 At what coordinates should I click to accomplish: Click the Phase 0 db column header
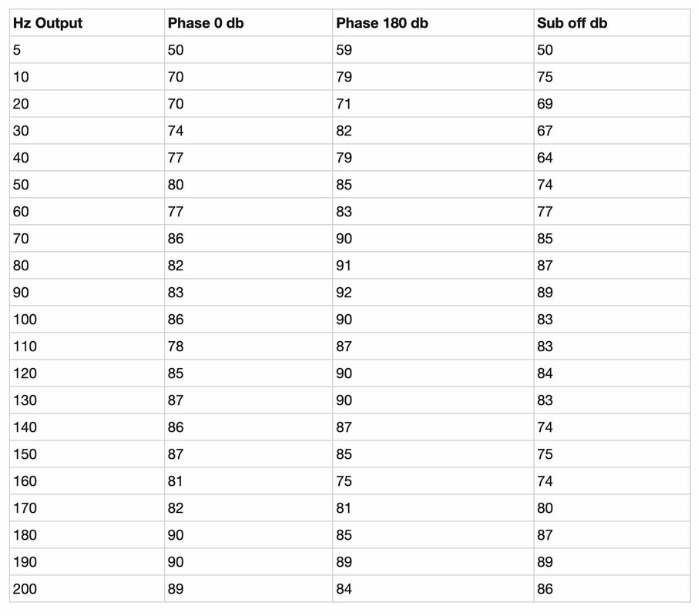click(248, 22)
